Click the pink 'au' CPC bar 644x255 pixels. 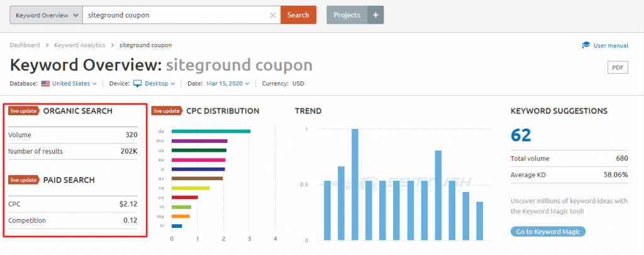(198, 159)
